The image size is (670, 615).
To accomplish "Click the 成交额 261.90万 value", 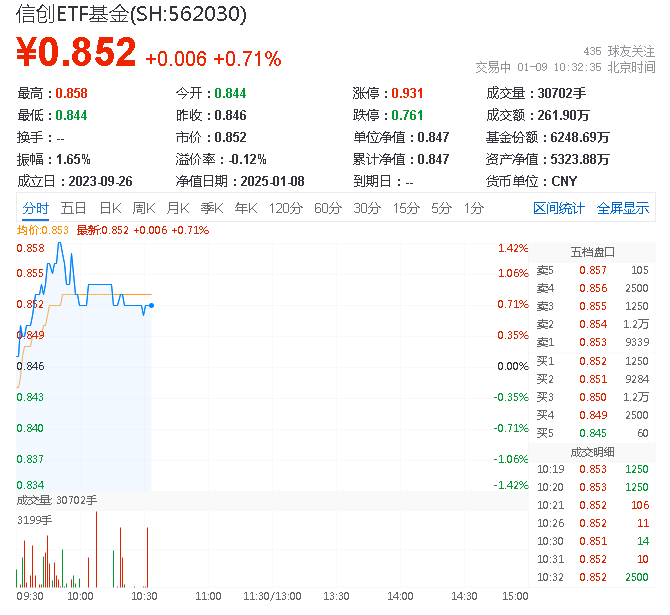I will pos(564,115).
